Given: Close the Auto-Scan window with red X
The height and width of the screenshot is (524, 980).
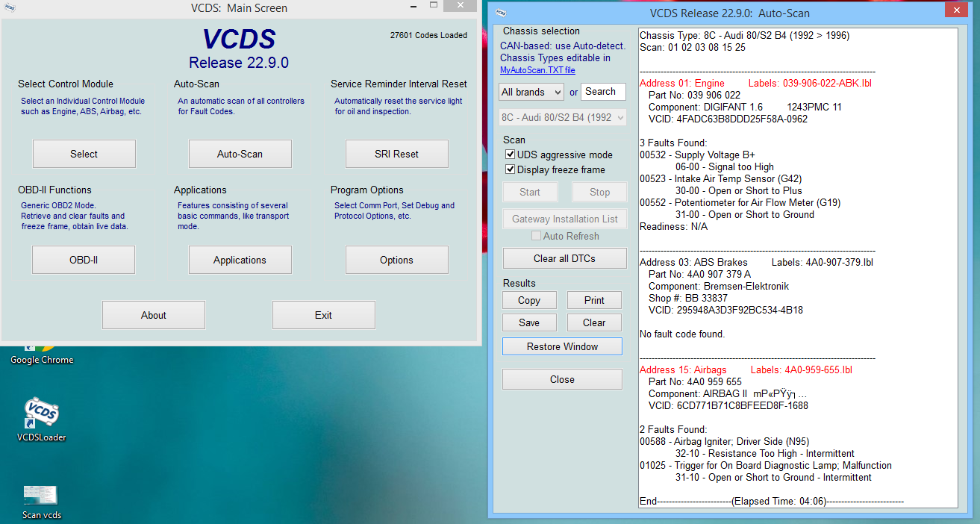Looking at the screenshot, I should coord(955,10).
